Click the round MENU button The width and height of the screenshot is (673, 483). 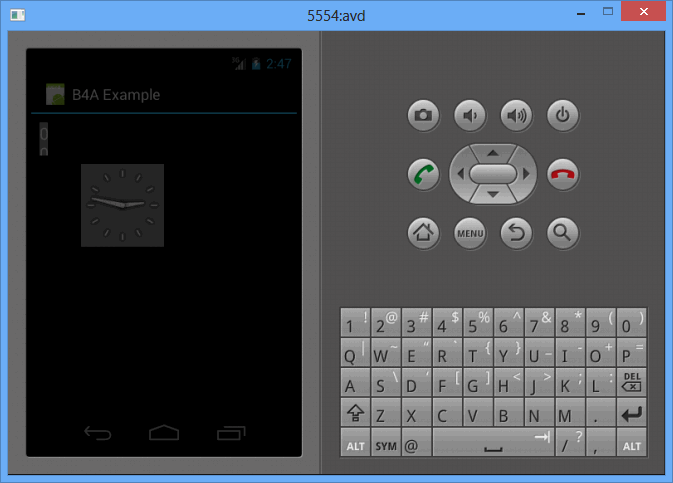point(470,233)
